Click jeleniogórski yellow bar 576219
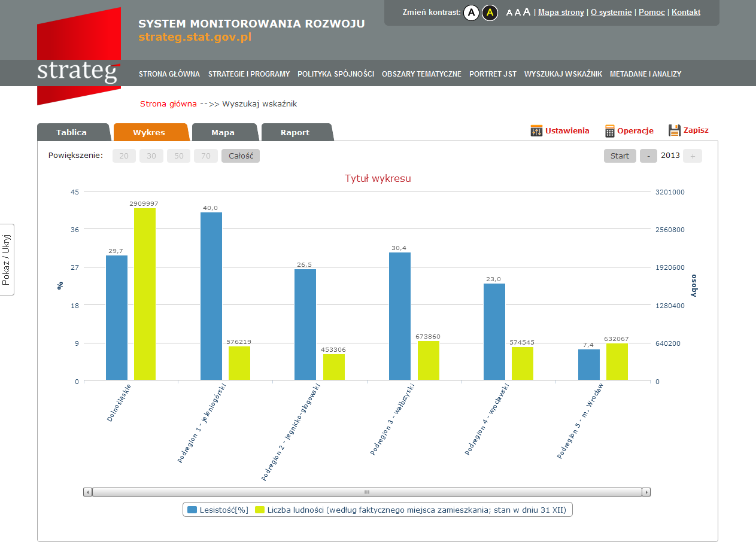Viewport: 756px width, 545px height. [239, 363]
